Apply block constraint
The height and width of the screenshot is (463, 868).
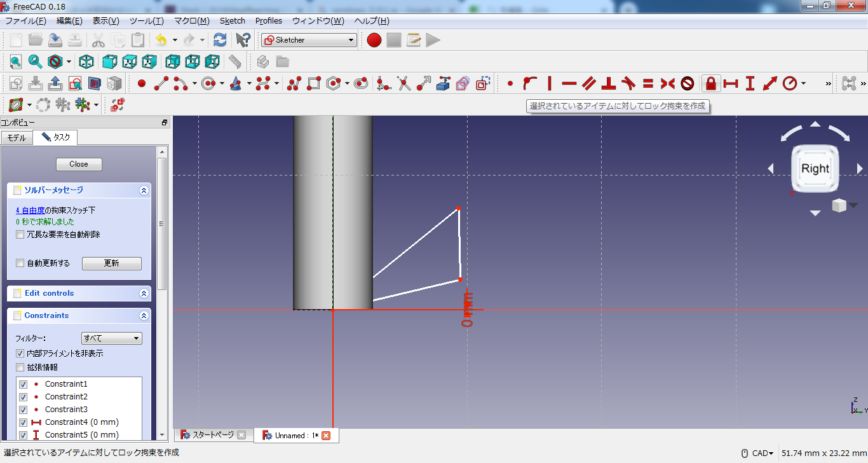point(688,83)
